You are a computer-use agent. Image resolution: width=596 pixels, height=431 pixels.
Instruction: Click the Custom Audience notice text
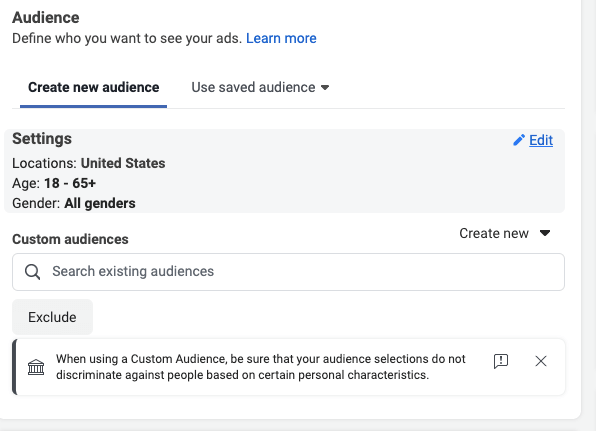click(261, 367)
